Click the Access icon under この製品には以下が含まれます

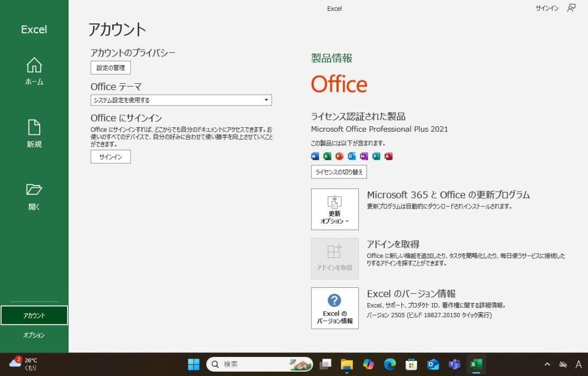pos(388,156)
